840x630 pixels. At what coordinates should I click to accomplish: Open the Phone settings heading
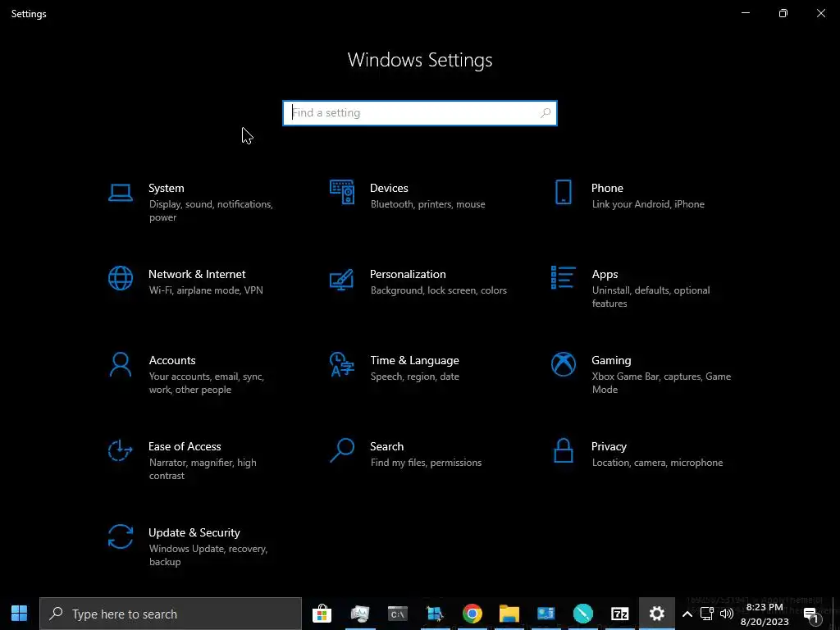[607, 188]
